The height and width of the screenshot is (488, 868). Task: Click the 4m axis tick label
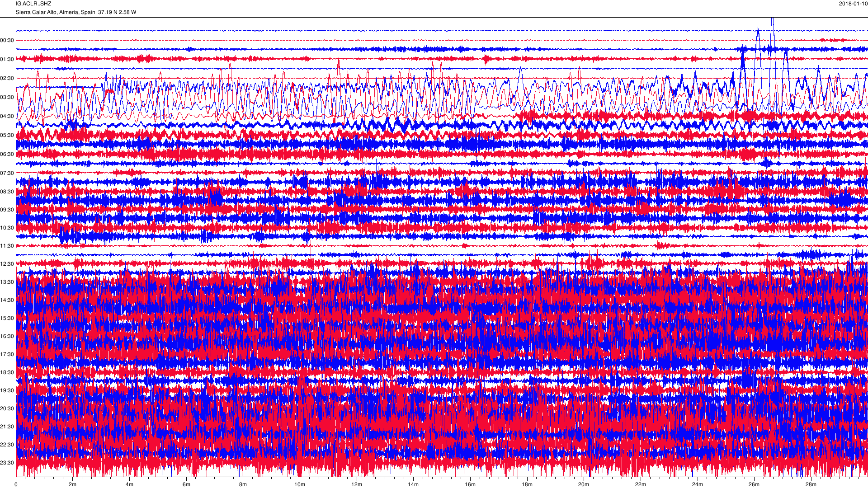point(129,484)
